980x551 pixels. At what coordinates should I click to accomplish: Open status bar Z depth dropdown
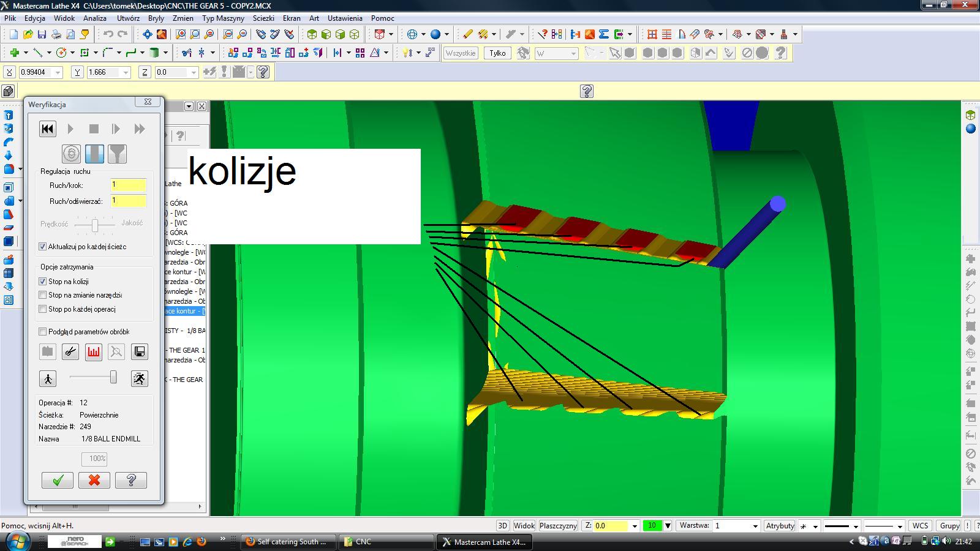(635, 526)
